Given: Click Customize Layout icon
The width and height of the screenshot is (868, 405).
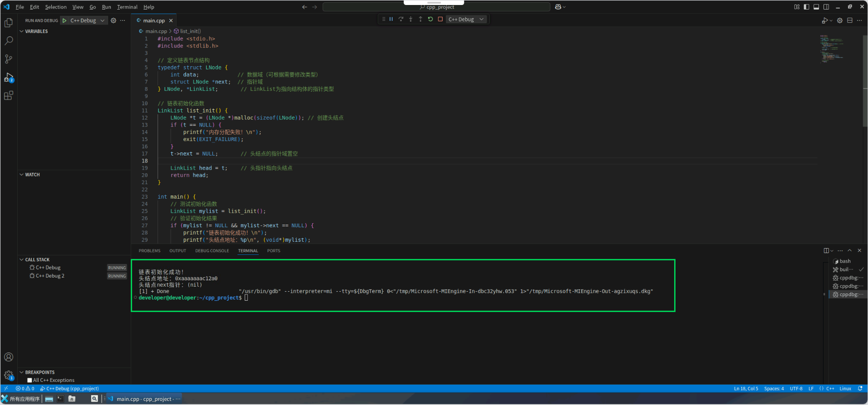Looking at the screenshot, I should [797, 7].
